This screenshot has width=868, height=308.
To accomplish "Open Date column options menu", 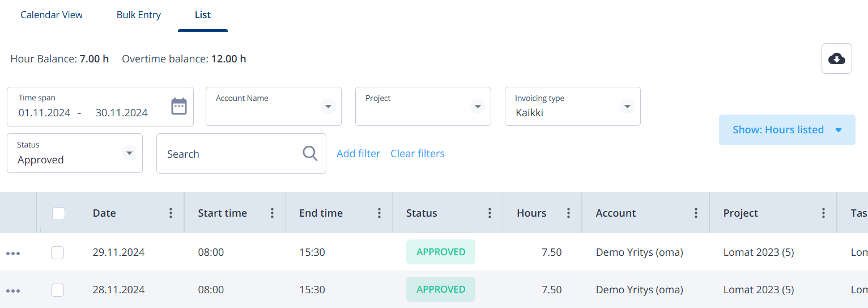I will [171, 213].
